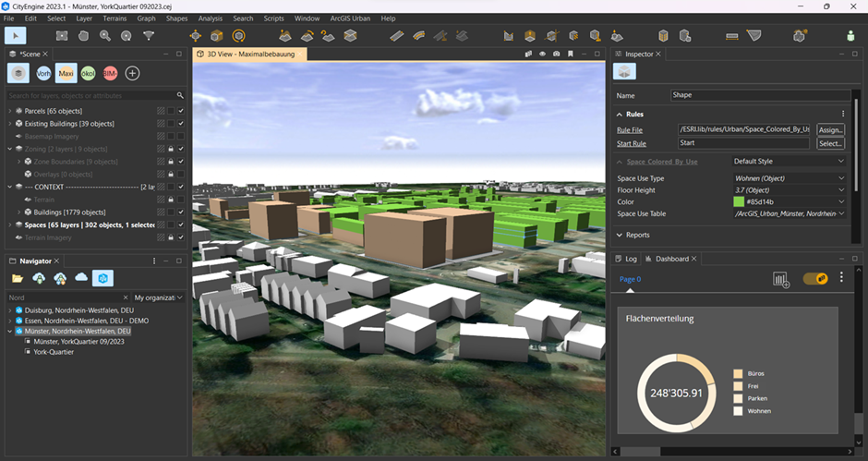
Task: Switch to the ökol scenario circle
Action: click(x=88, y=73)
